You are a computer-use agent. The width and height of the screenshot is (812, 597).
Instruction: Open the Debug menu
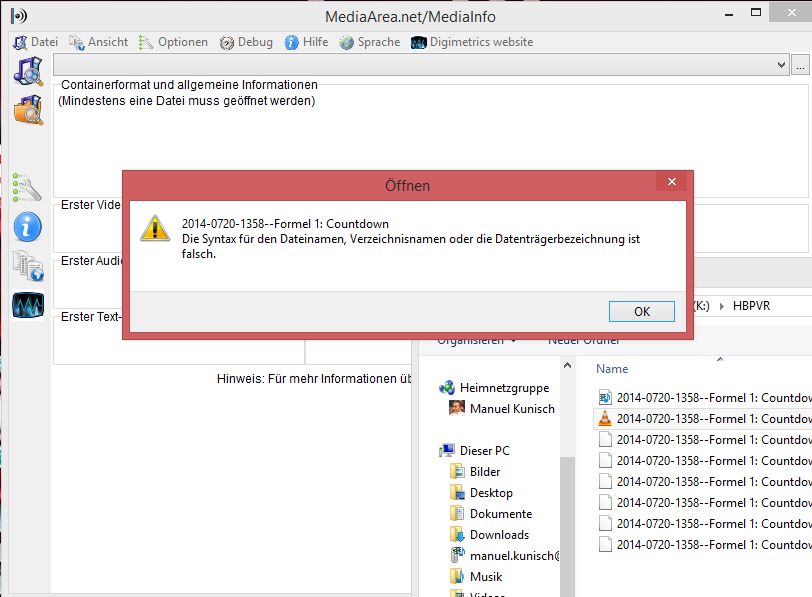pos(246,42)
